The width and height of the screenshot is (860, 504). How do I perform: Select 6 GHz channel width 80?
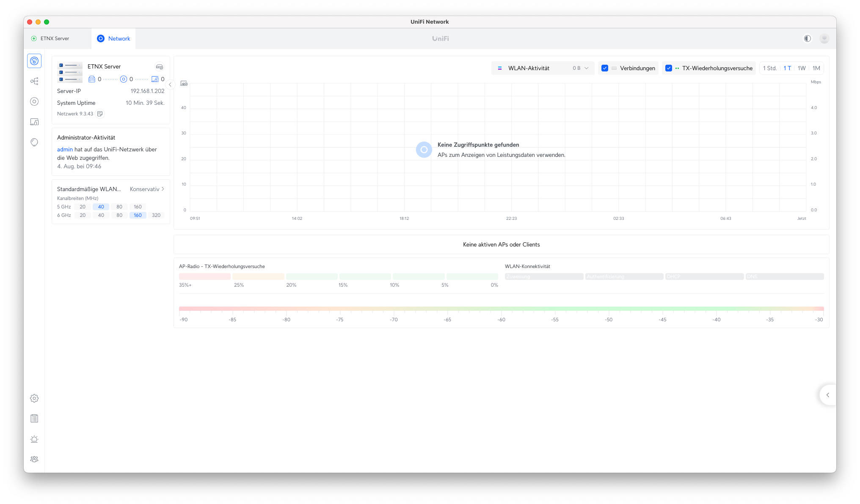[119, 215]
